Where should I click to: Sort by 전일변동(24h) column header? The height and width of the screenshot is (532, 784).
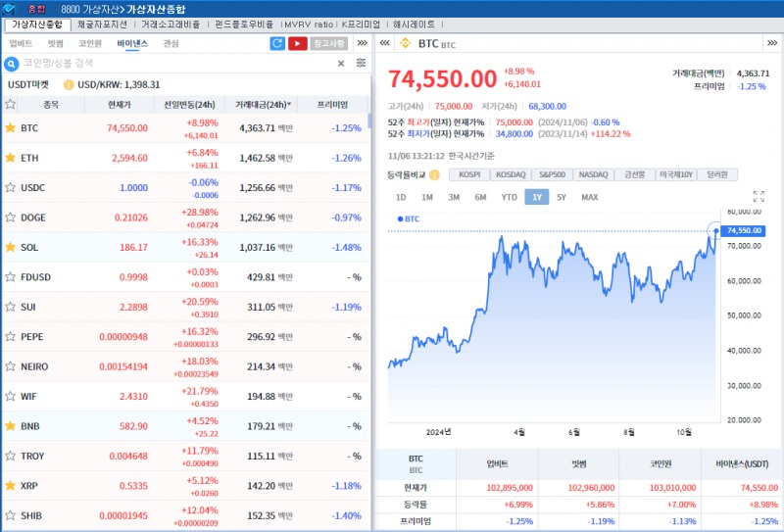pyautogui.click(x=189, y=105)
